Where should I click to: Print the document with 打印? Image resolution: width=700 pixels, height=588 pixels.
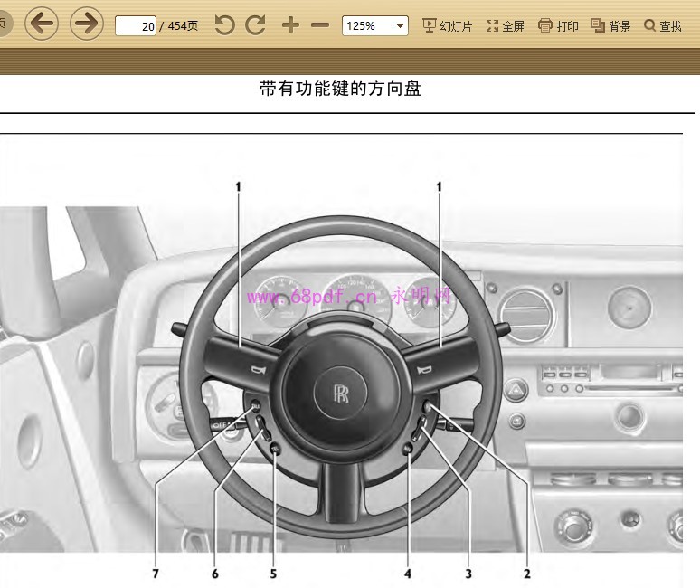(x=558, y=26)
